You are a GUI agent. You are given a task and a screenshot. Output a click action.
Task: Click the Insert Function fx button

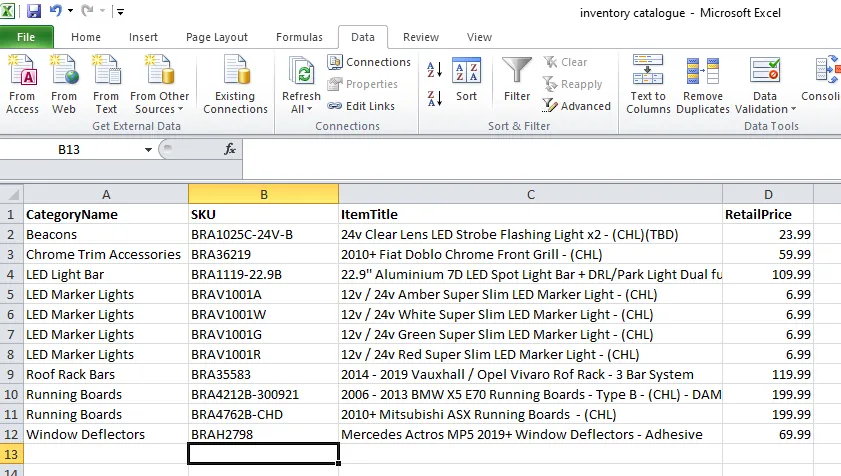pos(230,149)
